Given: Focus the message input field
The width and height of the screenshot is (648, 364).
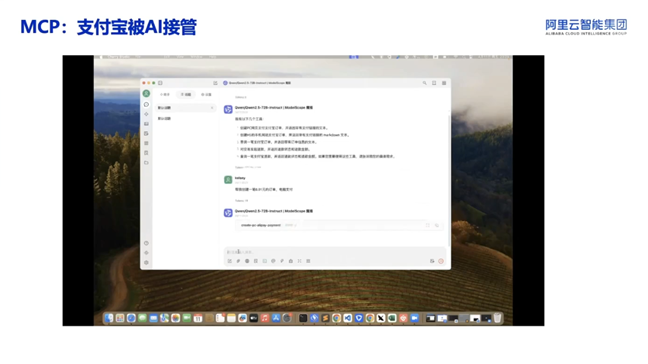Looking at the screenshot, I should pos(335,252).
